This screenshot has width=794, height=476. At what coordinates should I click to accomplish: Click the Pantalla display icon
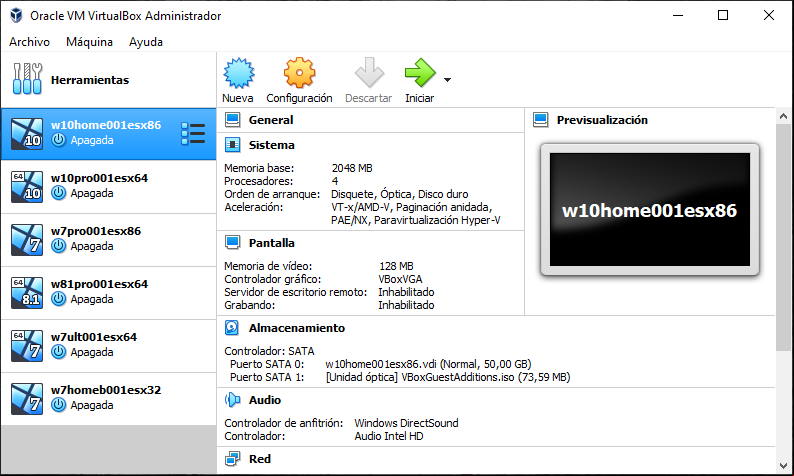click(232, 243)
